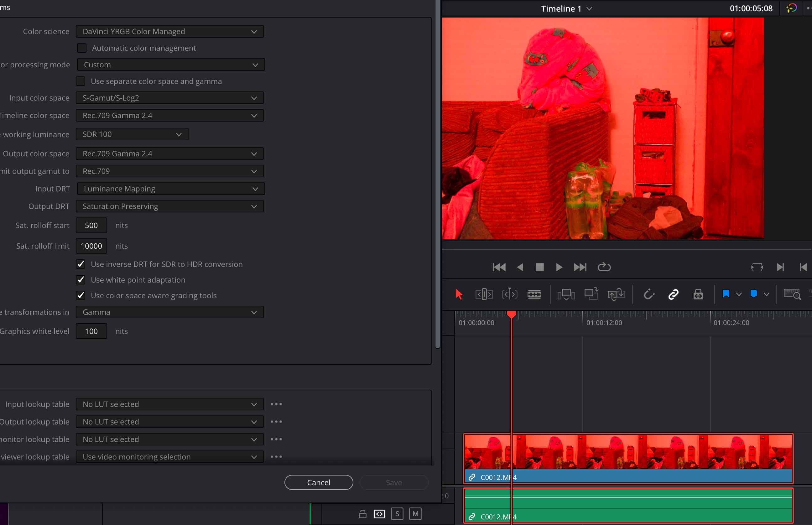Toggle loop playback

tap(604, 267)
